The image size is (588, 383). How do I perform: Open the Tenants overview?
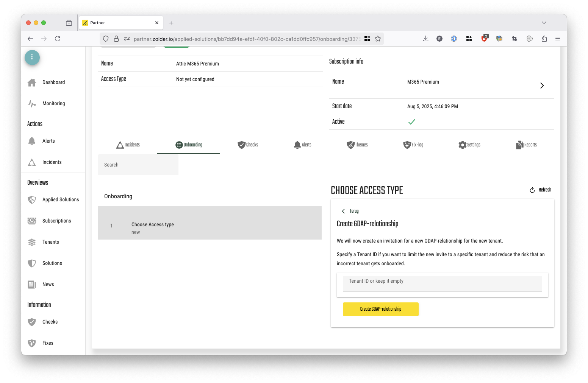(50, 242)
